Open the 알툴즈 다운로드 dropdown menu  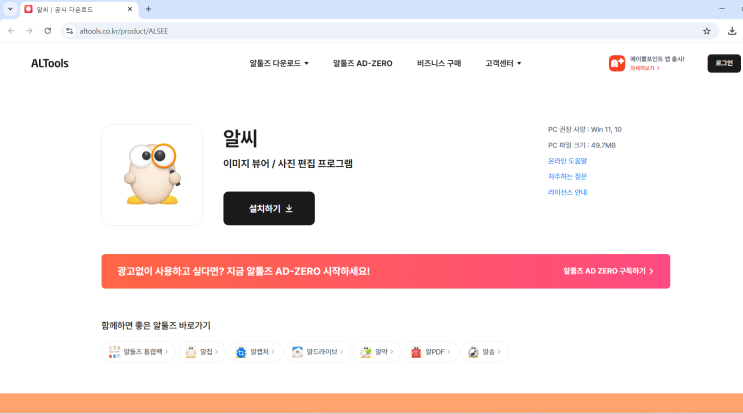point(279,63)
